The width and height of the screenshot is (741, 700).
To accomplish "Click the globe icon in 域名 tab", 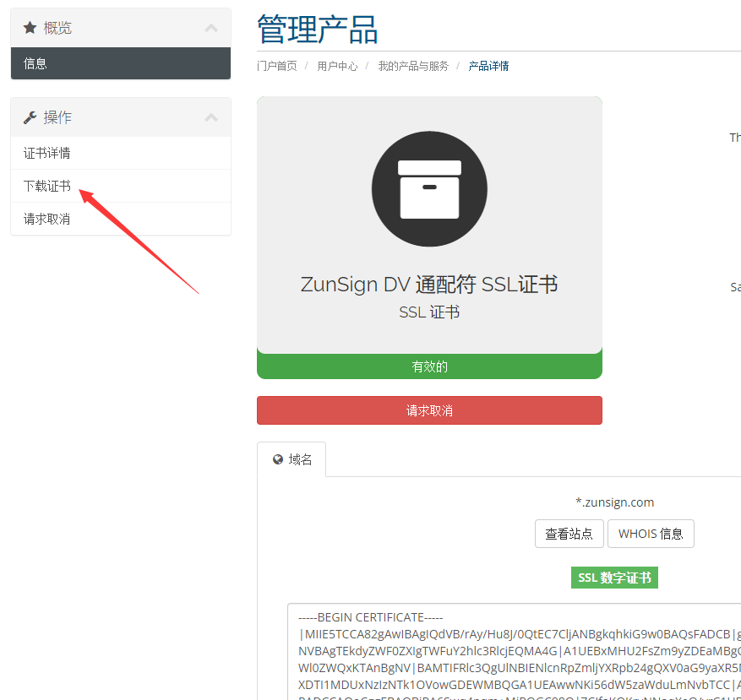I will tap(278, 459).
